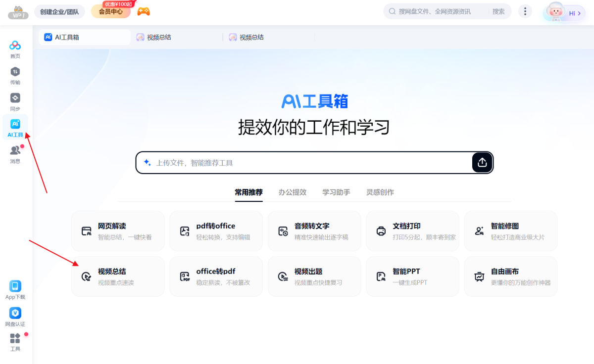
Task: Click the 创建企业/团队 button
Action: click(59, 11)
